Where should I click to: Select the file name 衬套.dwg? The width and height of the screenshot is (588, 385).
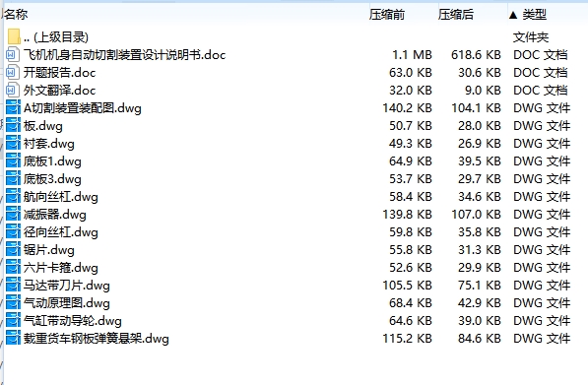(x=48, y=144)
